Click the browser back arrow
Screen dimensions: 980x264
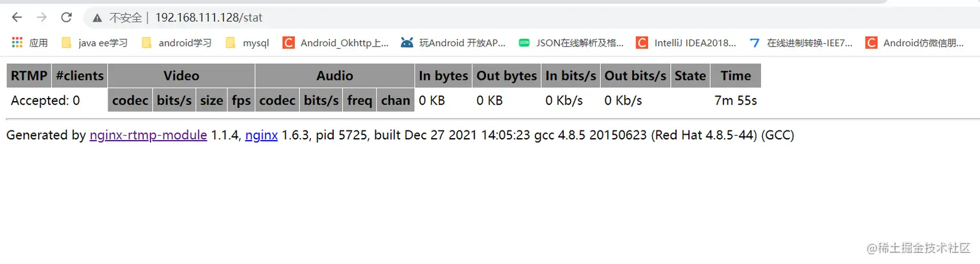point(17,18)
